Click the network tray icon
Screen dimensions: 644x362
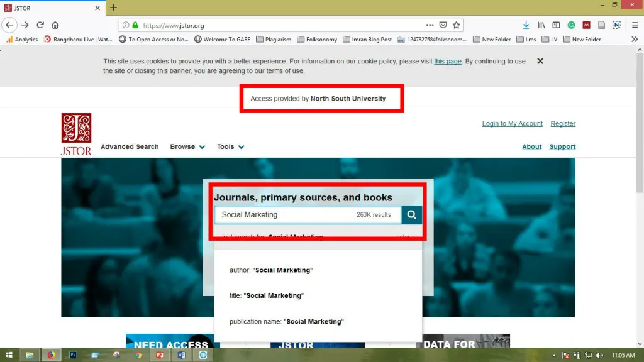click(x=589, y=356)
